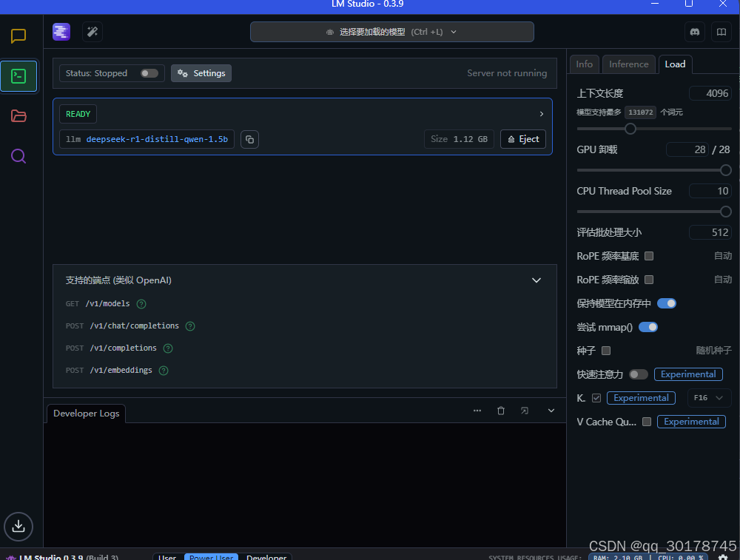Image resolution: width=740 pixels, height=560 pixels.
Task: Open My Models folder icon
Action: 18,116
